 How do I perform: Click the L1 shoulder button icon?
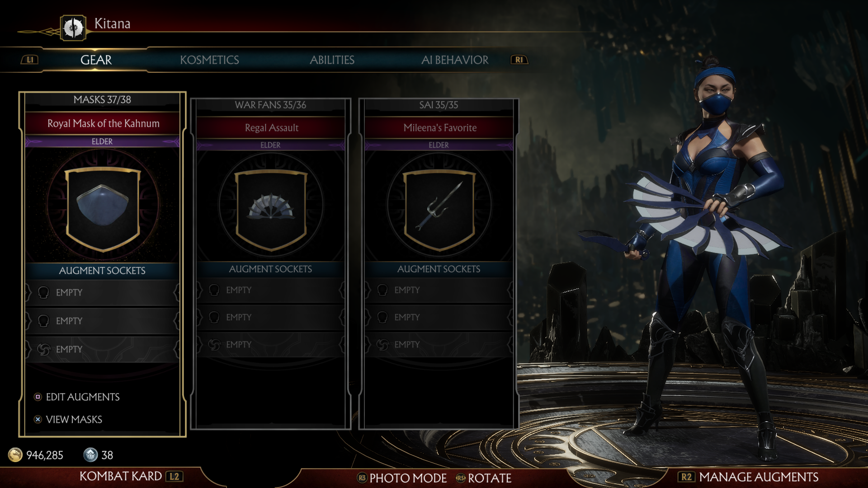pos(30,60)
